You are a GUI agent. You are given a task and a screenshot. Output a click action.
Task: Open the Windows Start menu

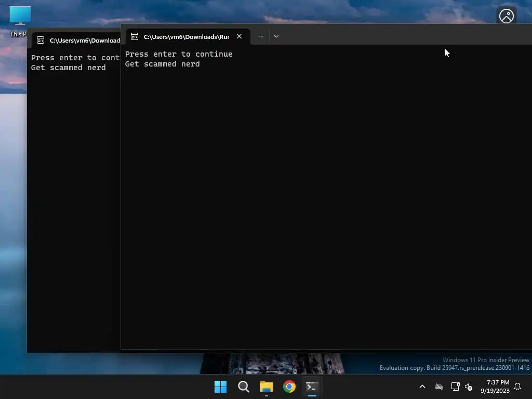coord(220,387)
